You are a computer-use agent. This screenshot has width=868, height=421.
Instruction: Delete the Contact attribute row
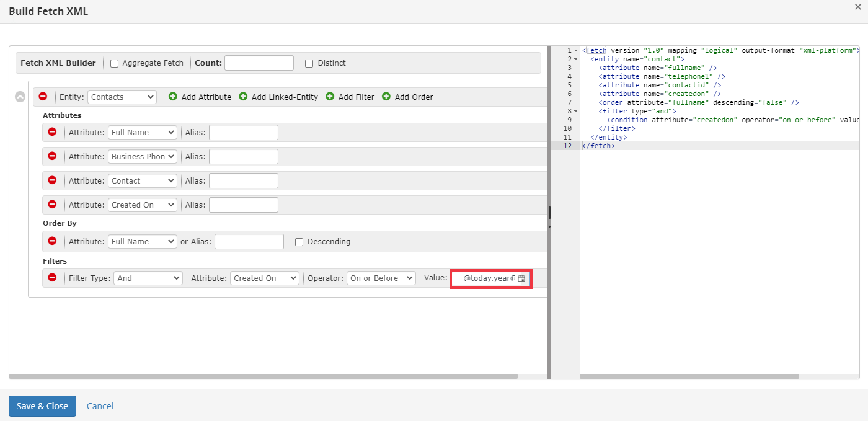52,180
